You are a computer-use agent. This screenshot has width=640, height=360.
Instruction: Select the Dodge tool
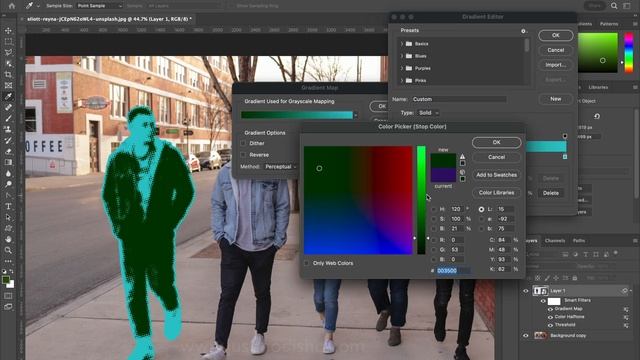coord(8,184)
